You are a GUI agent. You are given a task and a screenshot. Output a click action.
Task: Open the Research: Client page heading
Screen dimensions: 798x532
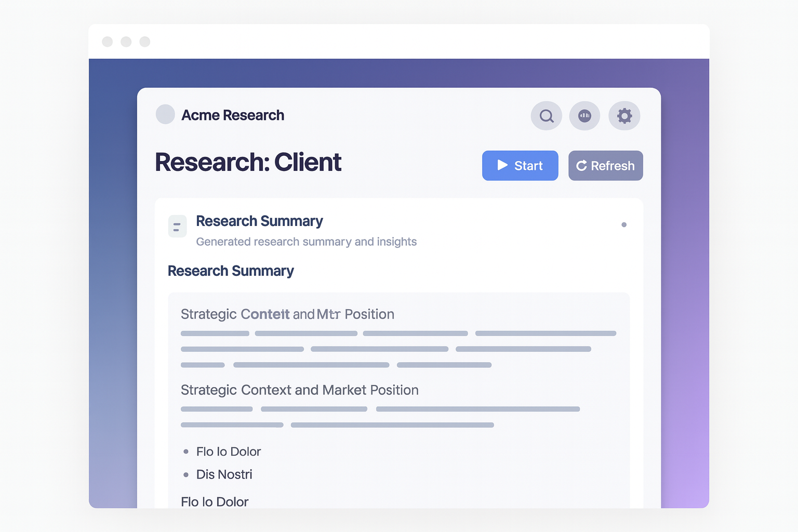(248, 162)
